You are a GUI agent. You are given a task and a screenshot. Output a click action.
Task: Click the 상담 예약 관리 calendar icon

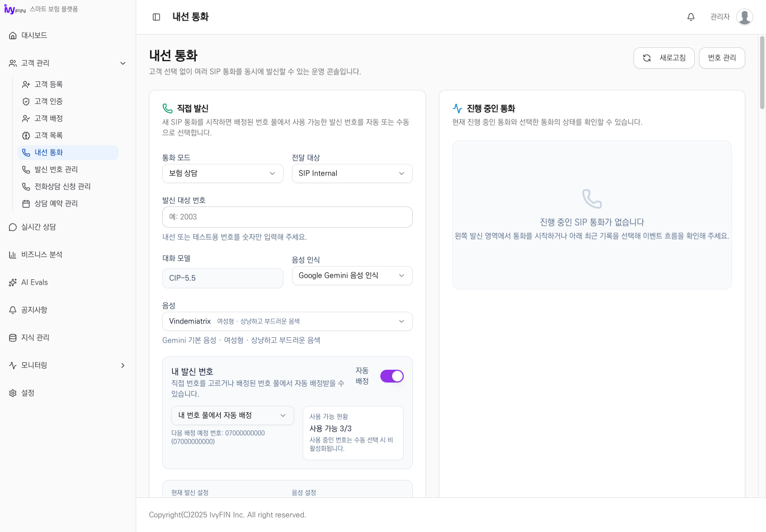pyautogui.click(x=26, y=204)
